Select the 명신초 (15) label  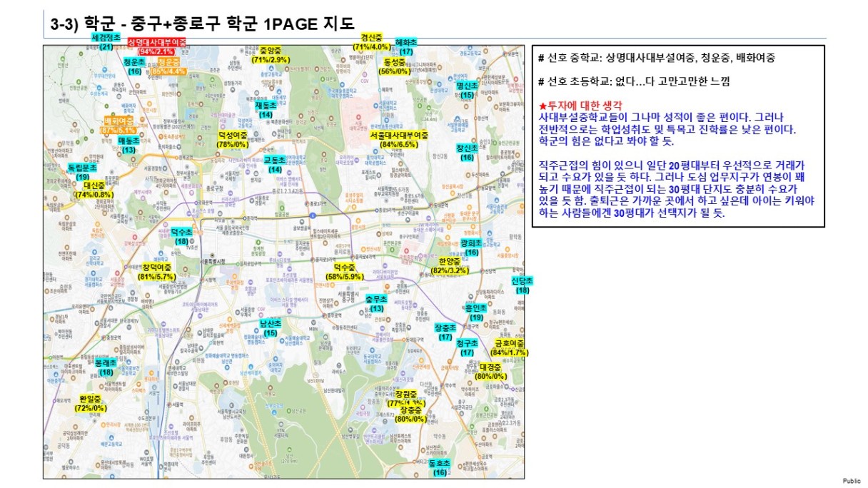tap(467, 90)
